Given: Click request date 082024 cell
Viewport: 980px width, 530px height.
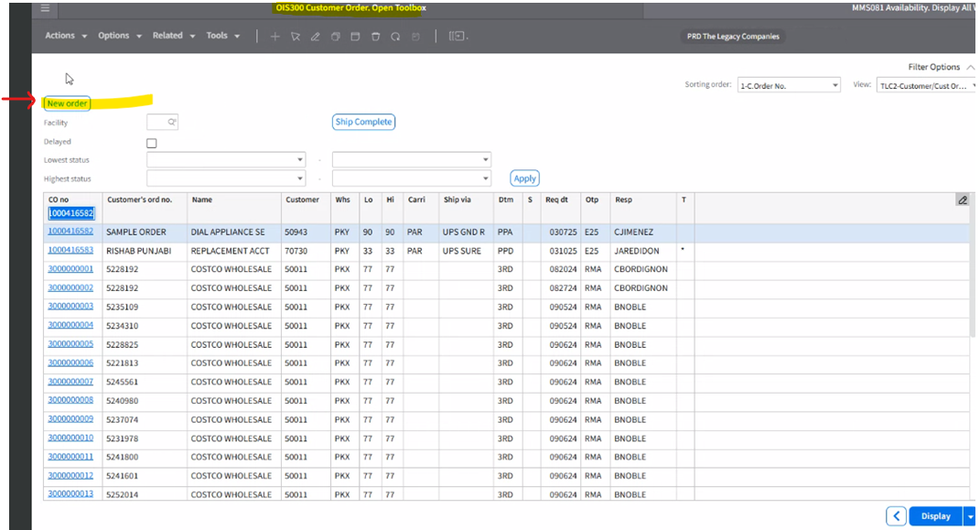Looking at the screenshot, I should coord(563,269).
